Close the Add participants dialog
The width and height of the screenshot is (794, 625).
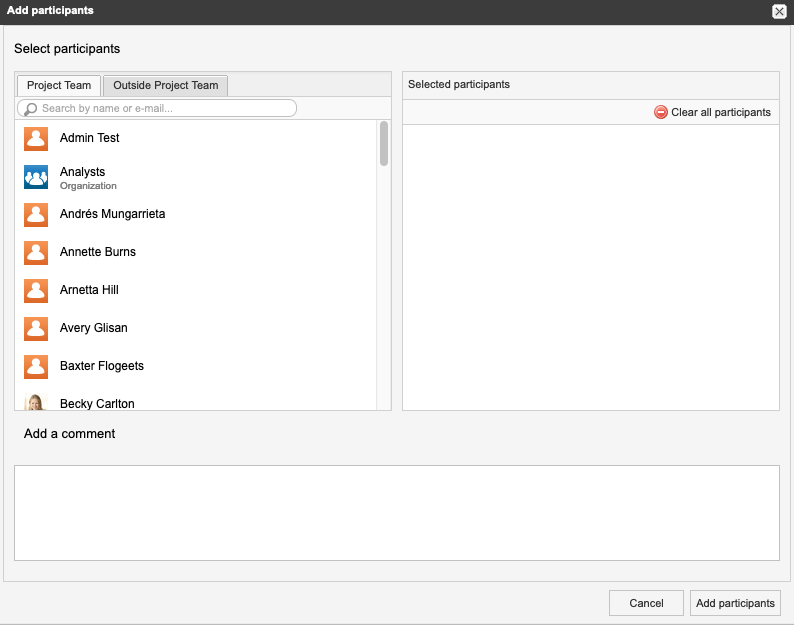pyautogui.click(x=779, y=11)
